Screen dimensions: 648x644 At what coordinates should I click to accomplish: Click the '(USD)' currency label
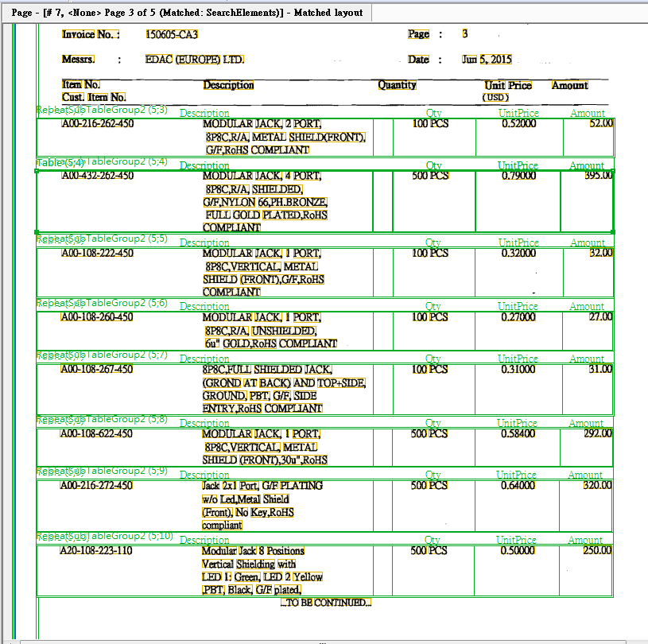(x=495, y=98)
